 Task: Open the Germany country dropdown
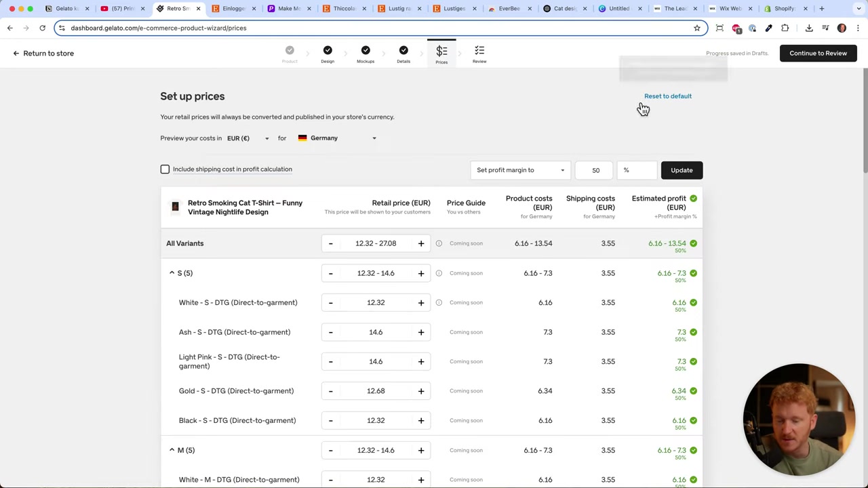337,138
